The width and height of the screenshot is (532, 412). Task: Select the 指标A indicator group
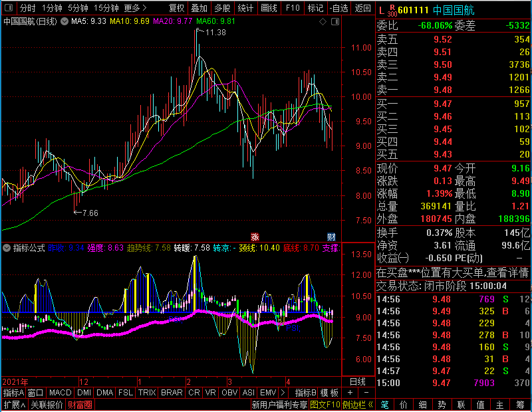tap(13, 392)
